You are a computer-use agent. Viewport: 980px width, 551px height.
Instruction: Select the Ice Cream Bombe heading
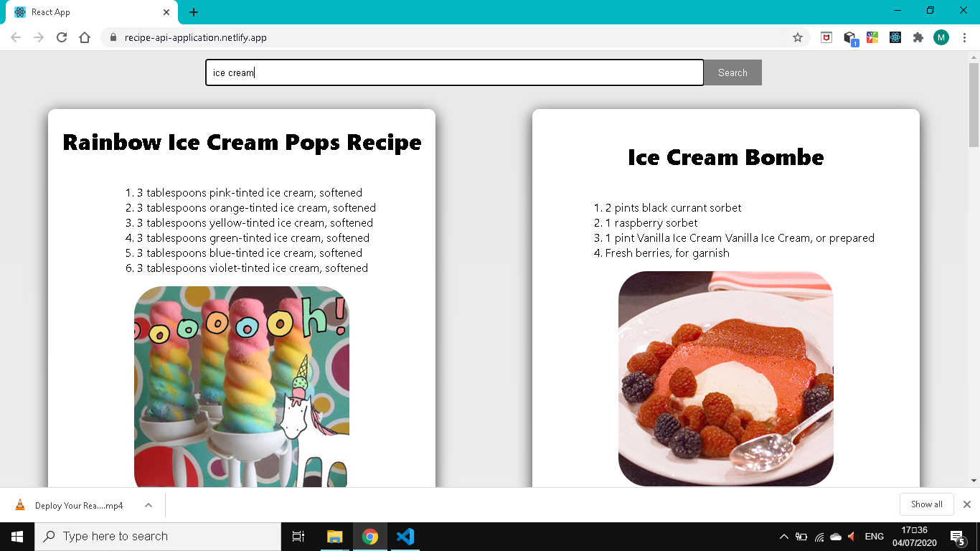tap(726, 157)
